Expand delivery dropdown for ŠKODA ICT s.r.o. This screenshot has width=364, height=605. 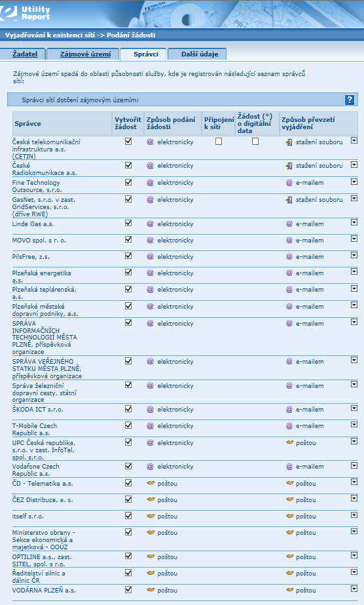click(354, 408)
